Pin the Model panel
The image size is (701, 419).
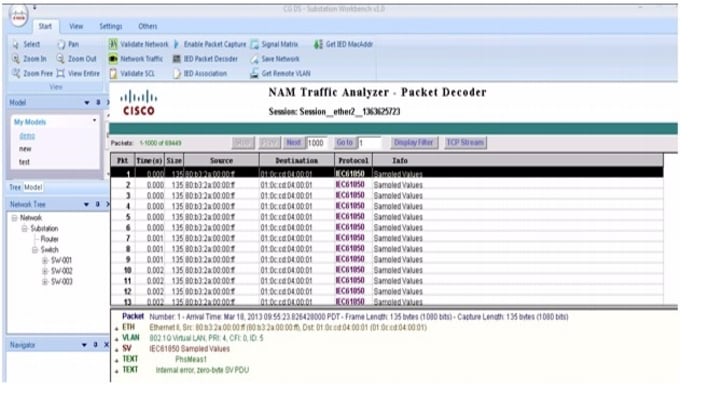pos(98,102)
